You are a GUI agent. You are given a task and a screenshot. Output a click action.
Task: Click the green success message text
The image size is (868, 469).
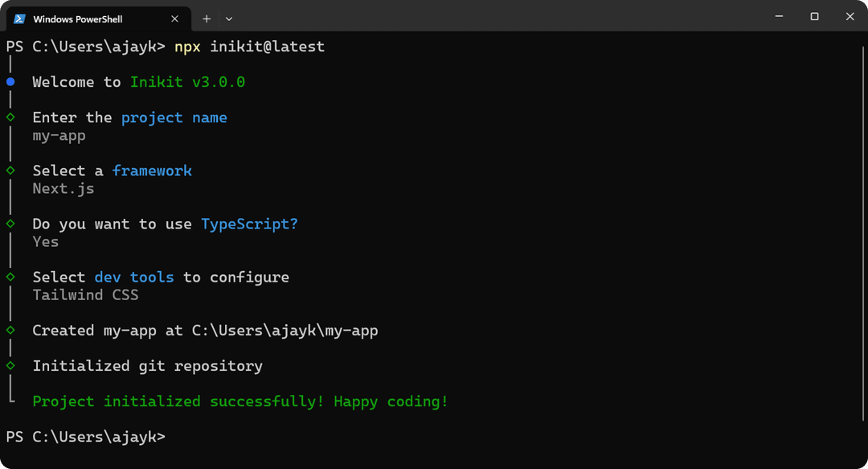point(240,401)
